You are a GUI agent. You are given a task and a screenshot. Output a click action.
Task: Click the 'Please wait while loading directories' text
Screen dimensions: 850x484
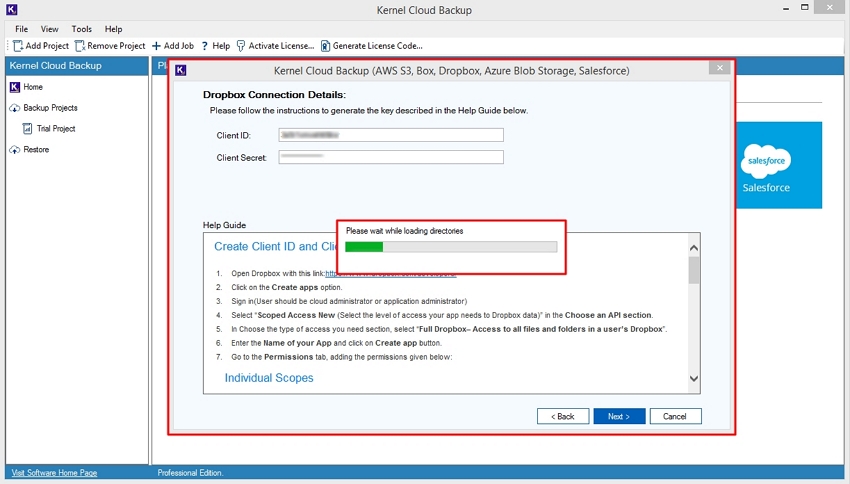[405, 231]
